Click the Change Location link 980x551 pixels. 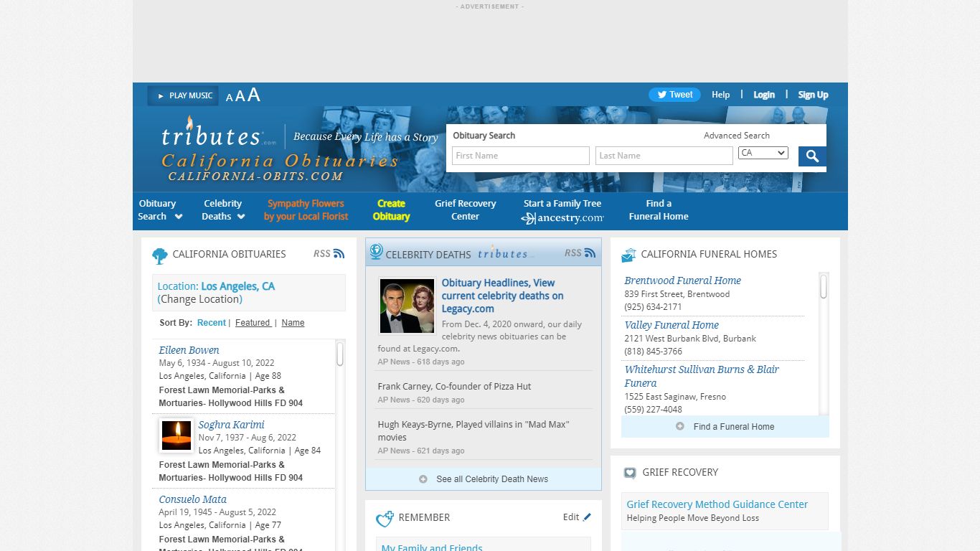coord(200,299)
